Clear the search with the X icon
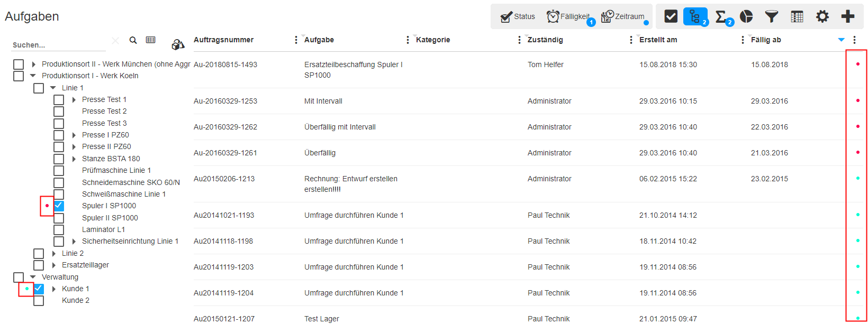The height and width of the screenshot is (324, 868). pyautogui.click(x=115, y=41)
